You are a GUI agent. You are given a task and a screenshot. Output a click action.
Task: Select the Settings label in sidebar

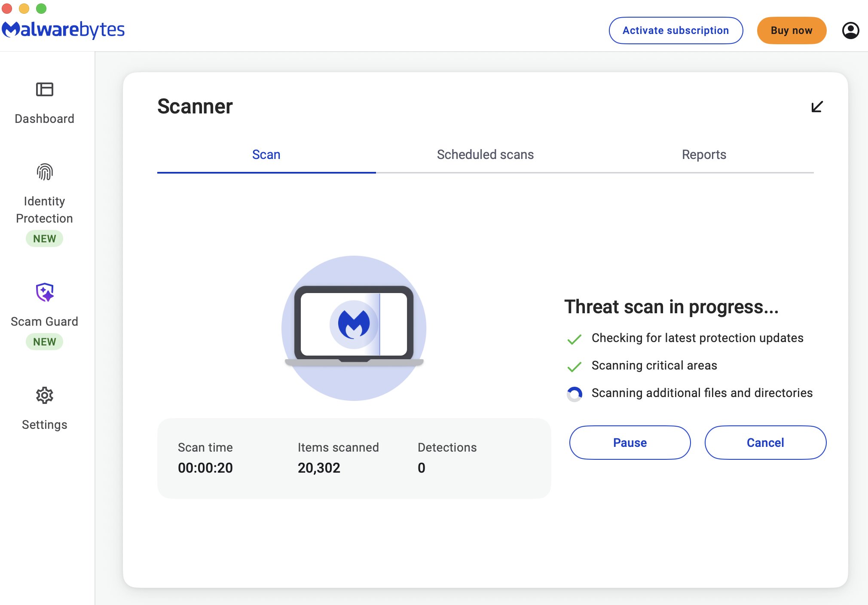tap(45, 425)
